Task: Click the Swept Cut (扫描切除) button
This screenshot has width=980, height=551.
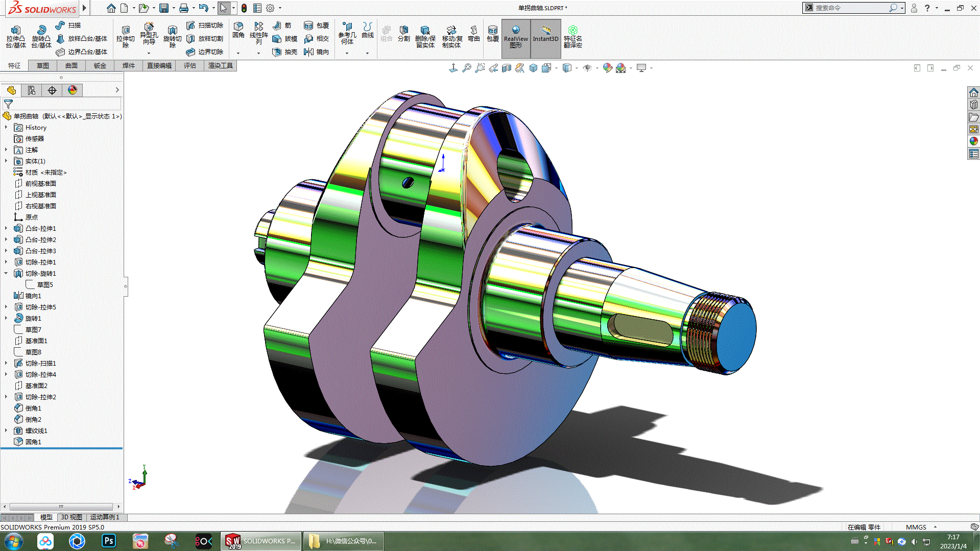Action: (x=205, y=25)
